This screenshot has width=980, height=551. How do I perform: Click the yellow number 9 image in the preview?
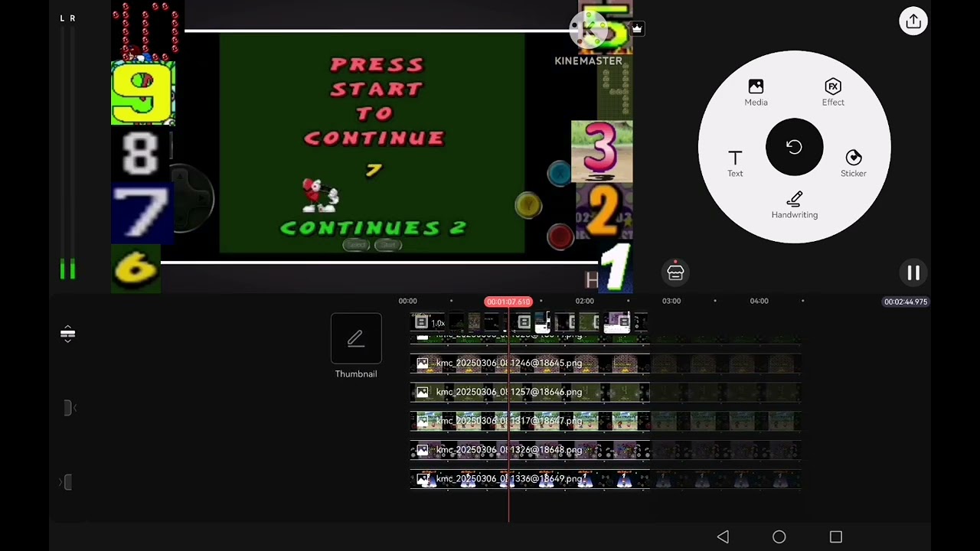(143, 93)
